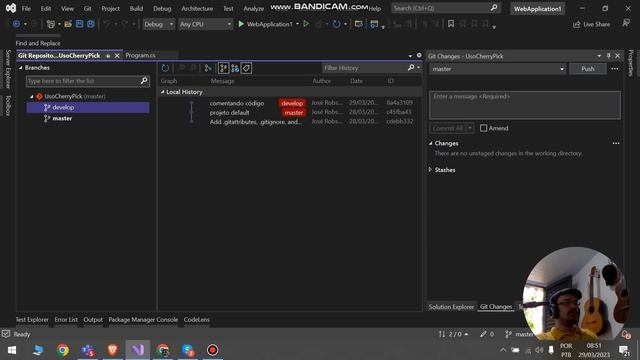Image resolution: width=640 pixels, height=360 pixels.
Task: Open the Build menu
Action: pos(136,8)
